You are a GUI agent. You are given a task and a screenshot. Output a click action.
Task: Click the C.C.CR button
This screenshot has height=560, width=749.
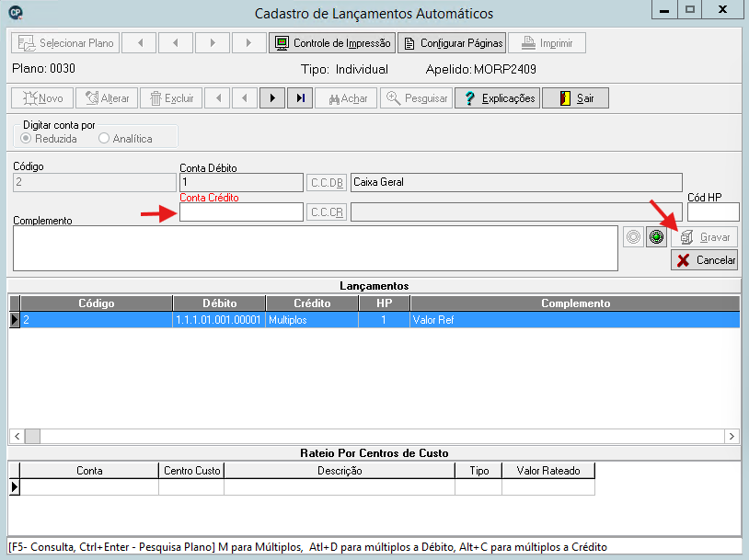327,212
